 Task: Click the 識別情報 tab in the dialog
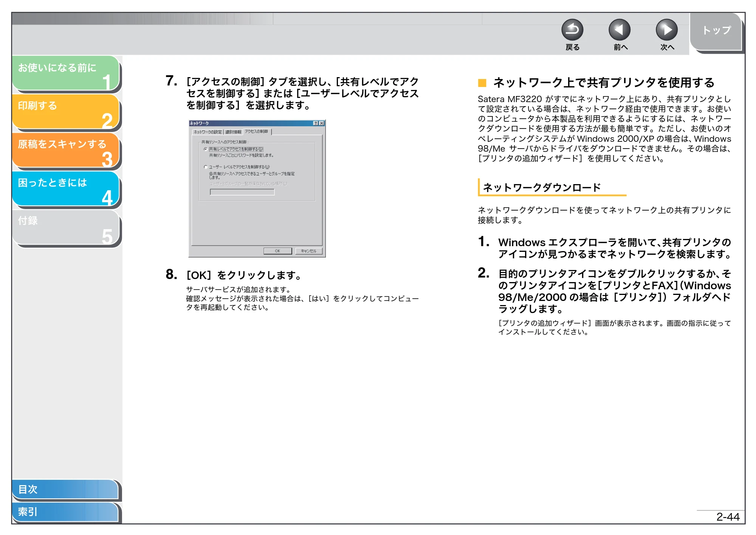coord(233,132)
